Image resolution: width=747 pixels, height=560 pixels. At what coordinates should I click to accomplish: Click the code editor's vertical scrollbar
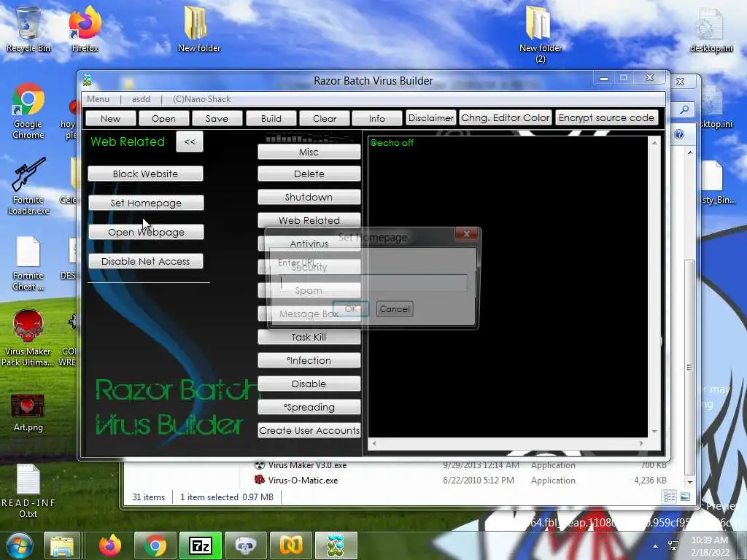point(654,287)
